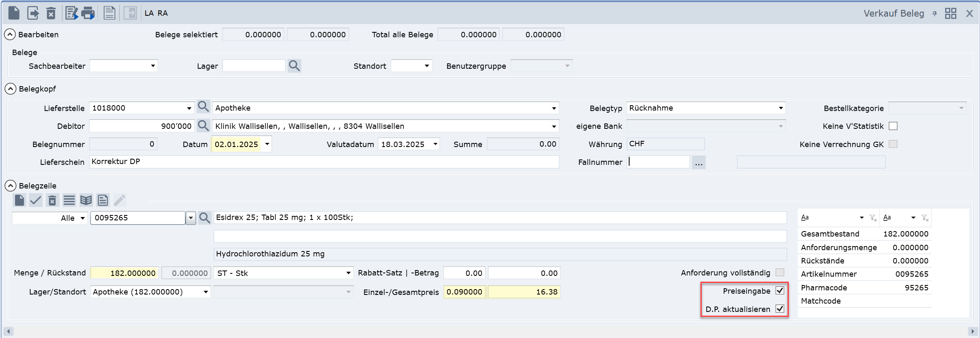Toggle the D.P. aktualisieren checkbox
Image resolution: width=980 pixels, height=338 pixels.
(x=780, y=309)
